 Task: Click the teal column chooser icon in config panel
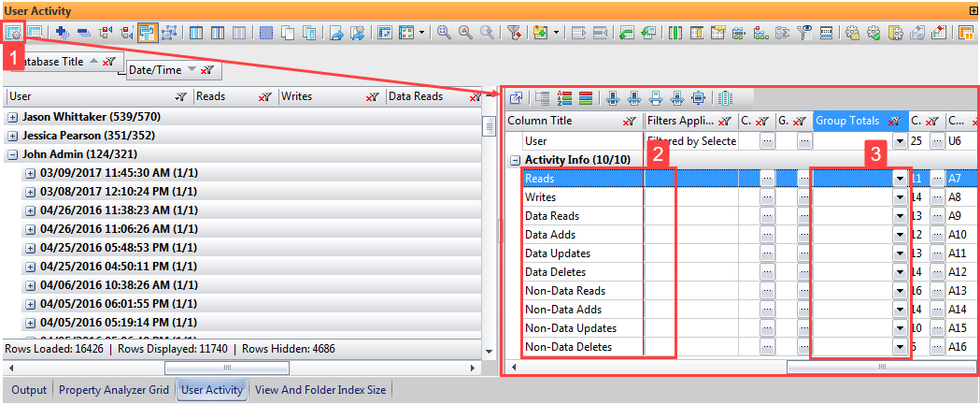[x=725, y=97]
